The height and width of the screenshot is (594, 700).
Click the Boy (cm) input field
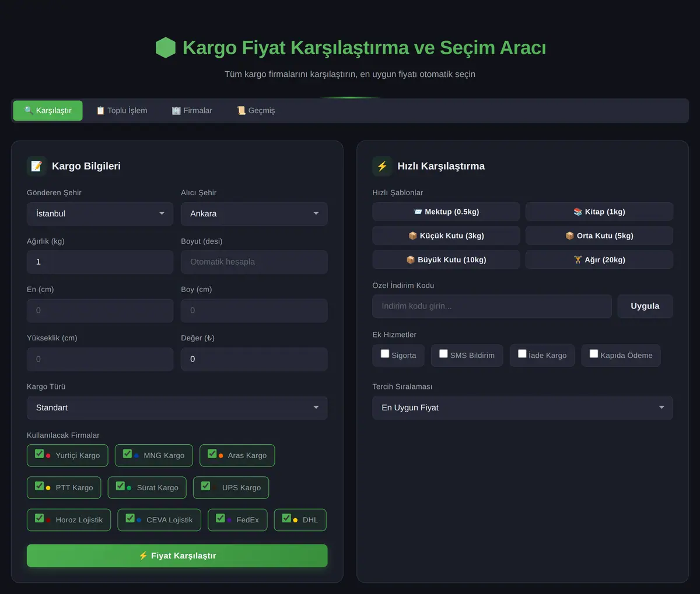(x=254, y=311)
